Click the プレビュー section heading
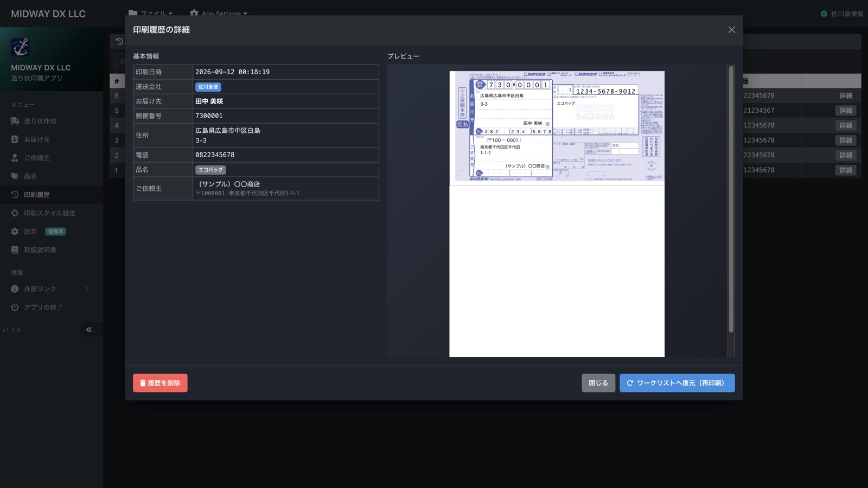 [x=403, y=56]
